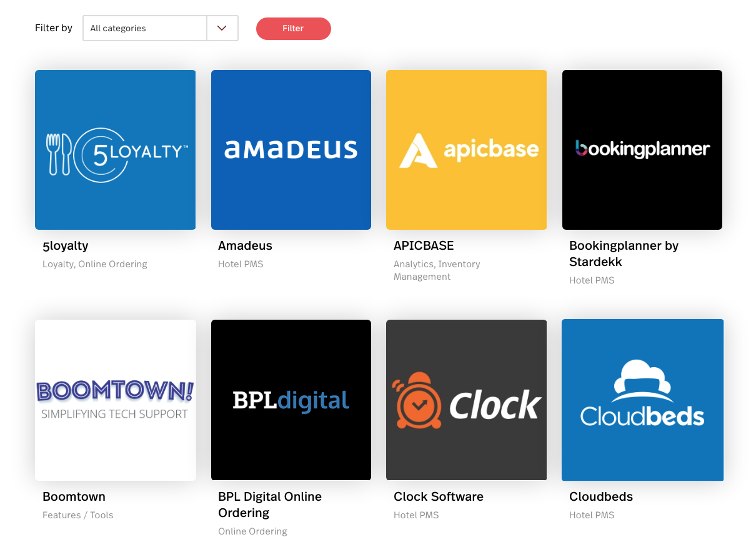Click 'Analytics, Inventory Management' category text
Viewport: 756px width, 537px height.
coord(437,270)
